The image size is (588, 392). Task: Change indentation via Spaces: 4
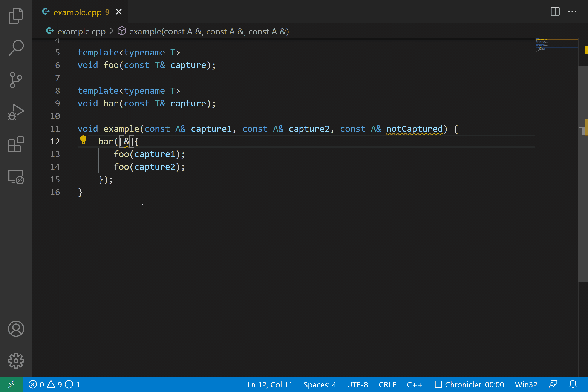(x=320, y=384)
